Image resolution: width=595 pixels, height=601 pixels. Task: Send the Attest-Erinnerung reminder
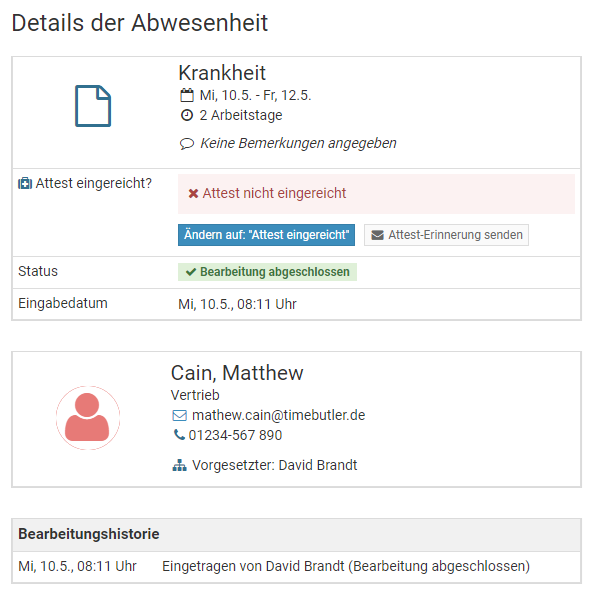[446, 235]
